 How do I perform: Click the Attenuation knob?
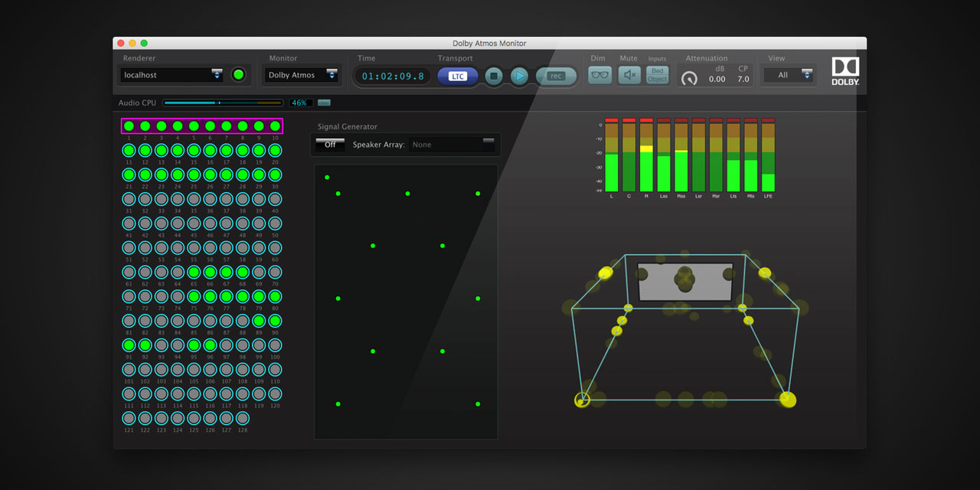pos(690,78)
